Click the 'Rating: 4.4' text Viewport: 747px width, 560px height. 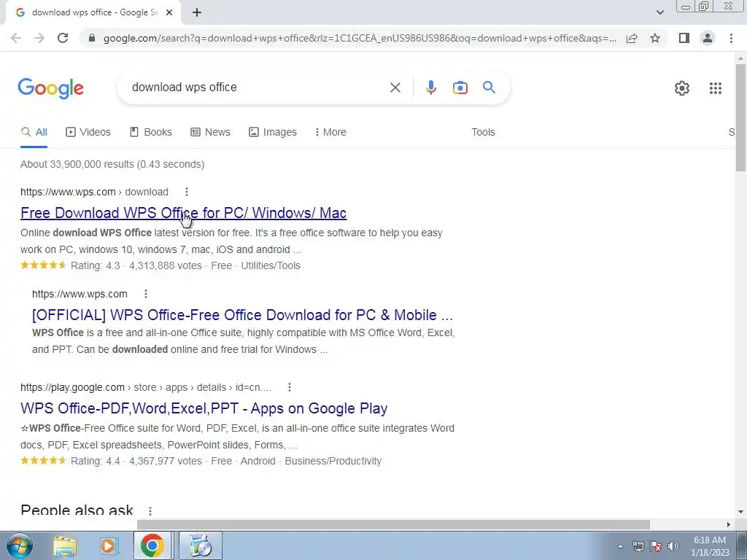[96, 461]
